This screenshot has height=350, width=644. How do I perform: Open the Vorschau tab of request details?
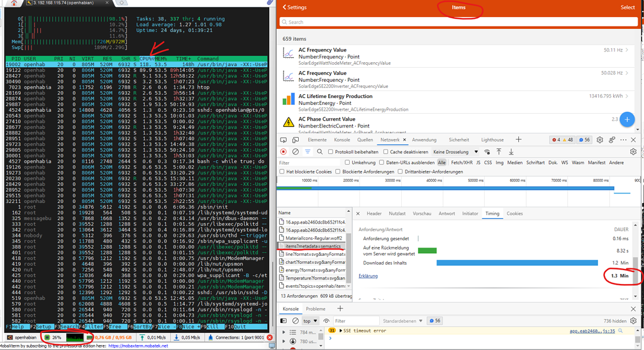pos(422,214)
